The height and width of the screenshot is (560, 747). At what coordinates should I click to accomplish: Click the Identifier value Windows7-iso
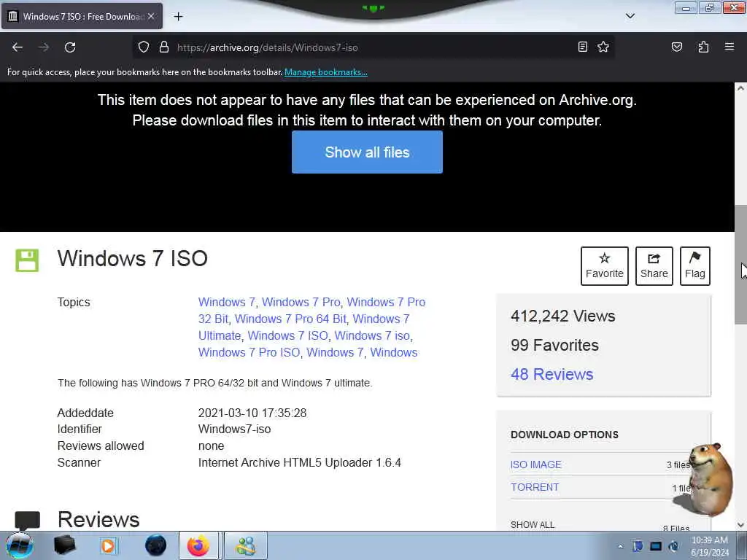pyautogui.click(x=234, y=429)
